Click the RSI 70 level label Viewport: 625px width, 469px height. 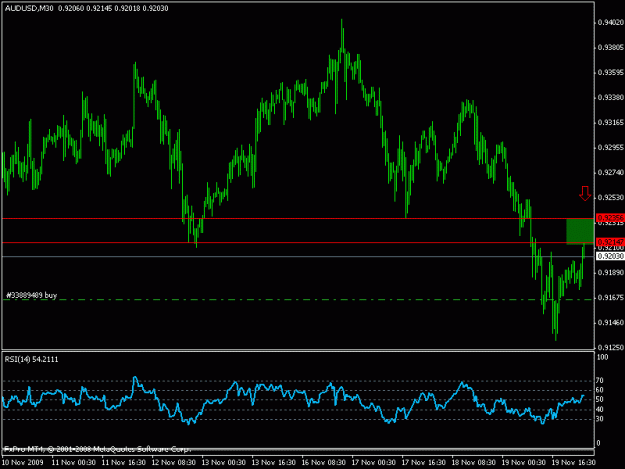[600, 381]
